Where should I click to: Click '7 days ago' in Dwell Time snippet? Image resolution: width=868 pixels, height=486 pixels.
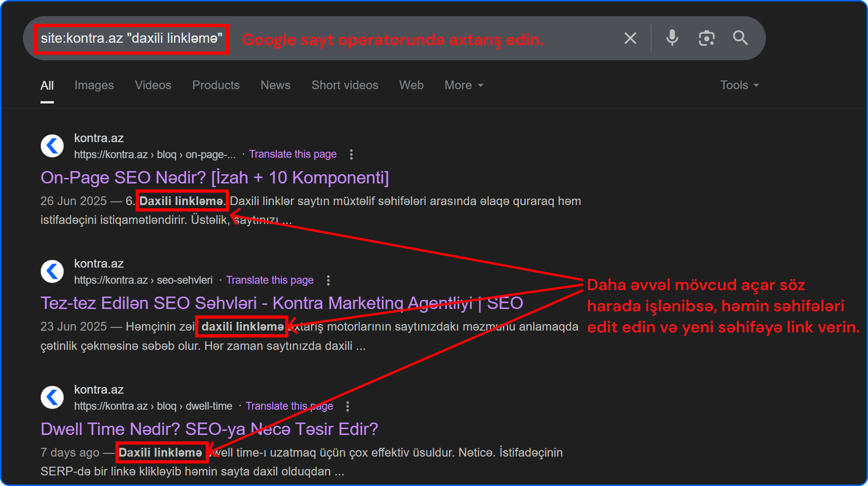pos(70,453)
